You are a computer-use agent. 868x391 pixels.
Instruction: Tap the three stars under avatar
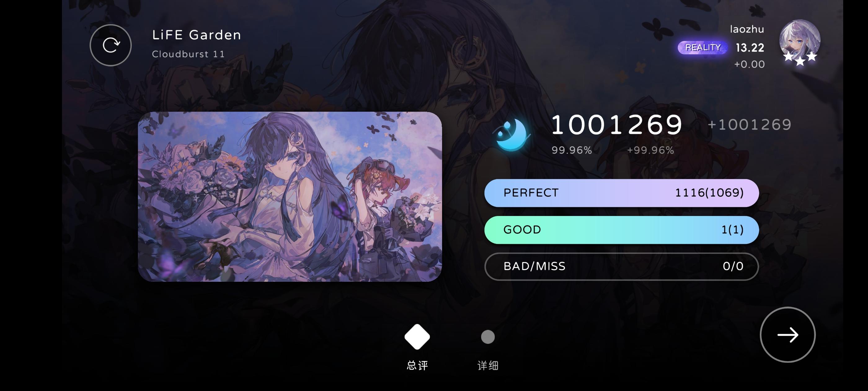800,58
